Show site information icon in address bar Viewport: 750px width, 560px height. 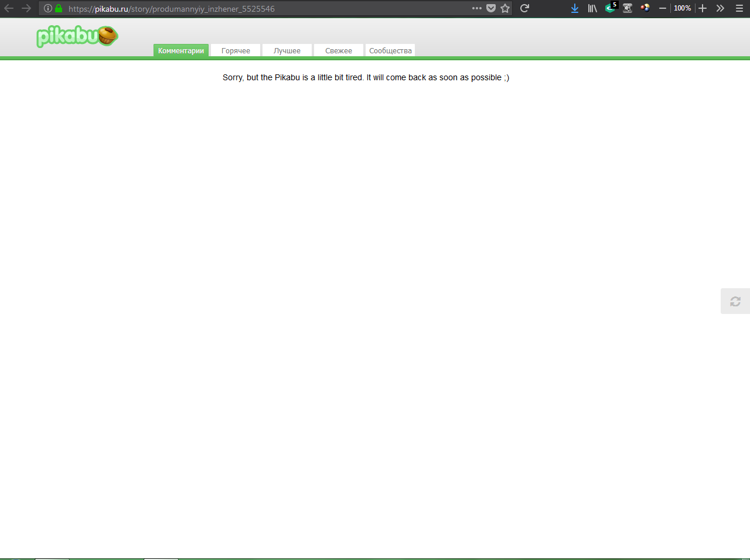[x=48, y=8]
